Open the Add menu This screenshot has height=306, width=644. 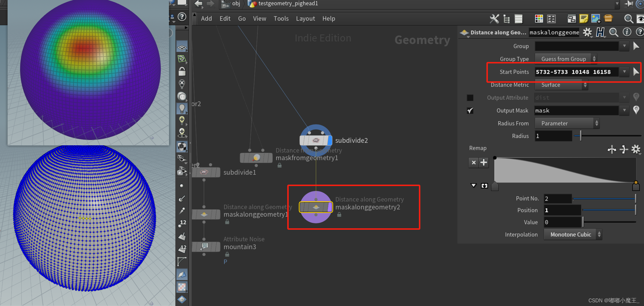pos(206,18)
